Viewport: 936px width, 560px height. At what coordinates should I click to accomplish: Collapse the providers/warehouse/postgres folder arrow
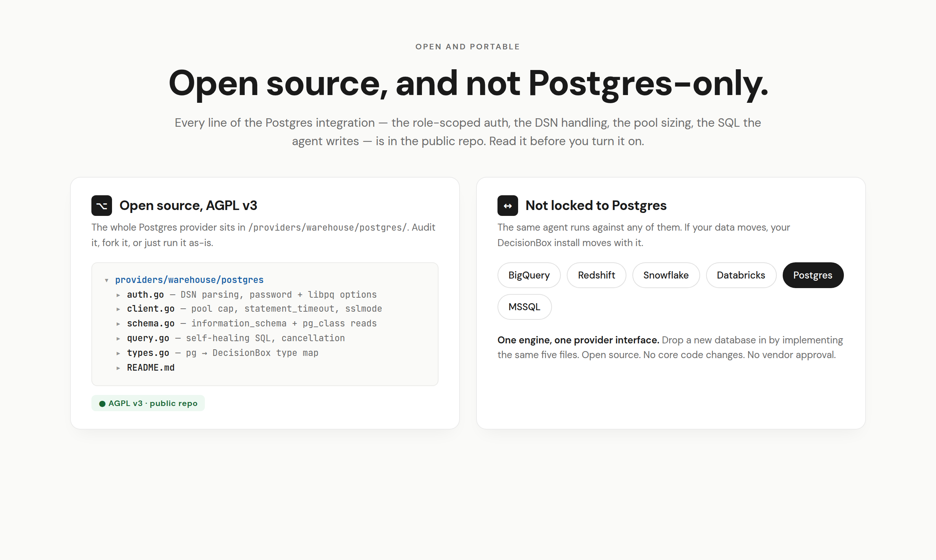(x=107, y=280)
